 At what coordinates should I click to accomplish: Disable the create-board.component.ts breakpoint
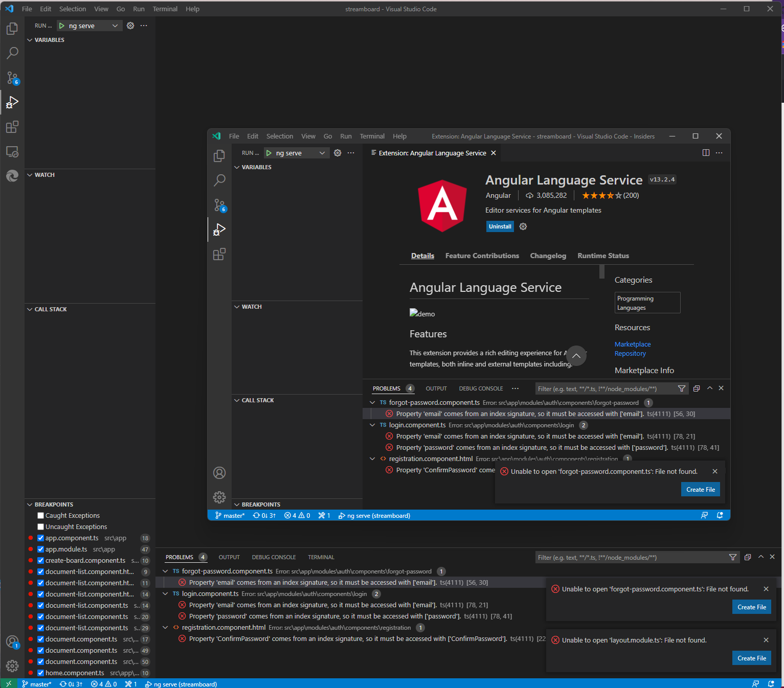tap(41, 561)
